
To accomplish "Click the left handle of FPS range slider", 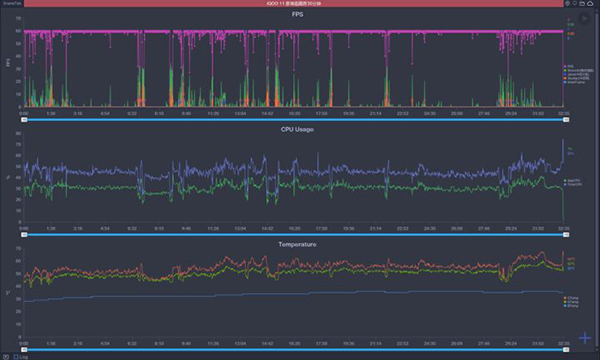I will tap(24, 120).
